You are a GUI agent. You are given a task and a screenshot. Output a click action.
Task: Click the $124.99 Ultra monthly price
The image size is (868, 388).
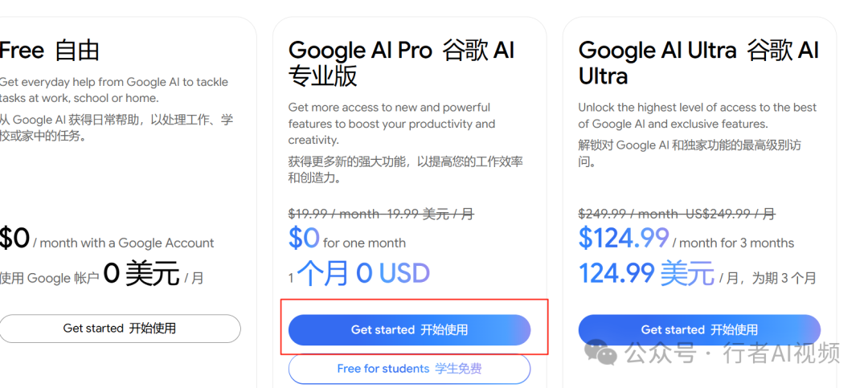click(624, 239)
